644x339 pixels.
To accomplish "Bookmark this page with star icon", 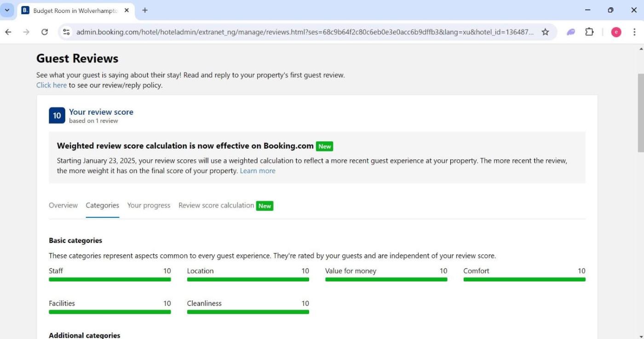I will [x=545, y=32].
